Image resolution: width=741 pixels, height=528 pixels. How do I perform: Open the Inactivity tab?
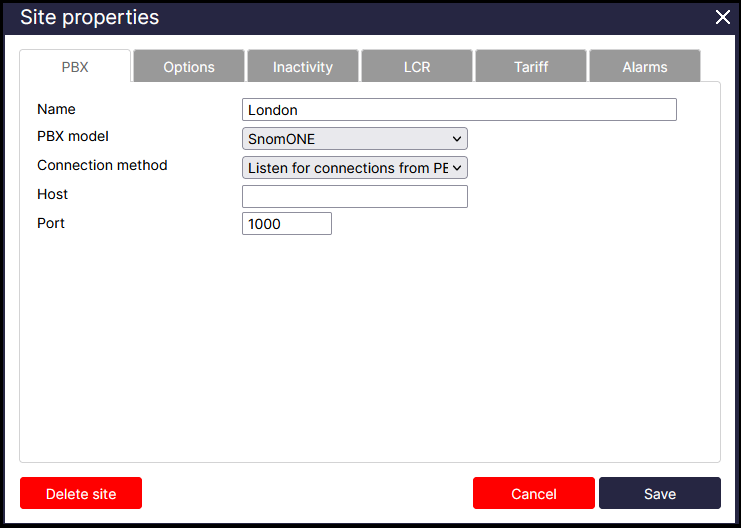pyautogui.click(x=303, y=67)
